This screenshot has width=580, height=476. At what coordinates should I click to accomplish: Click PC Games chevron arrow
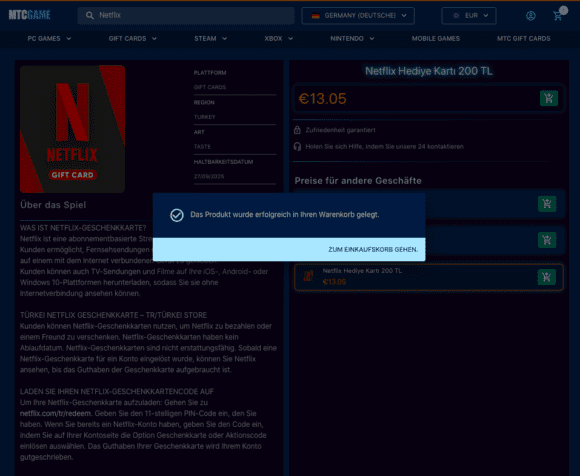(x=69, y=38)
